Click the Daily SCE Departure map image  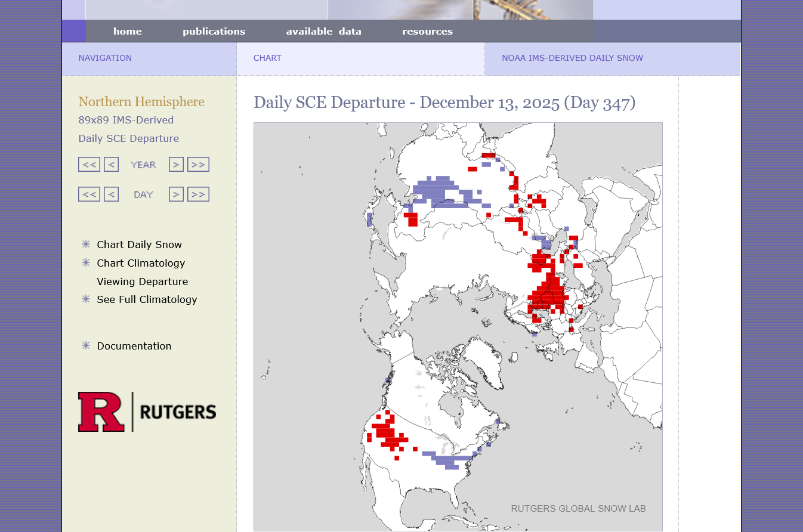[x=458, y=326]
